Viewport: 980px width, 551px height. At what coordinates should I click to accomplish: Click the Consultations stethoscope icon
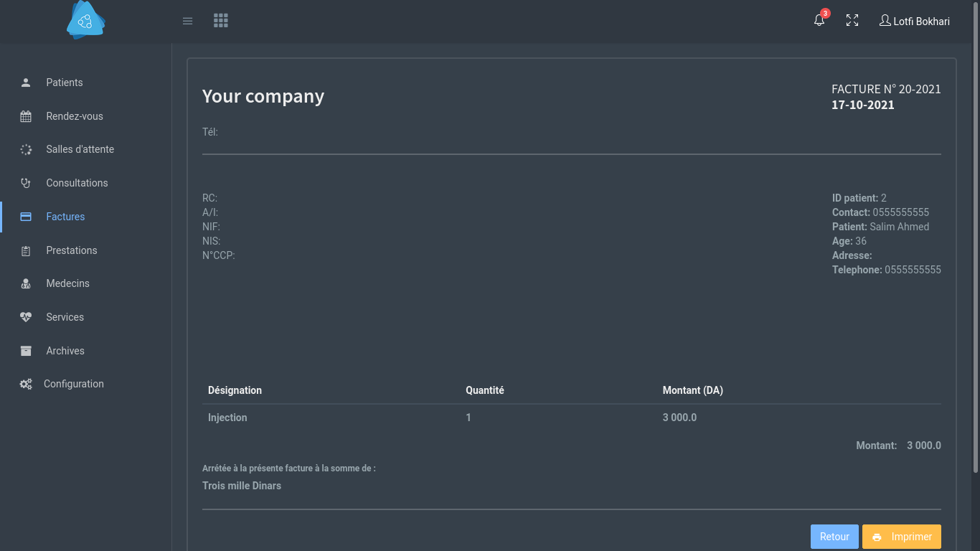click(26, 183)
